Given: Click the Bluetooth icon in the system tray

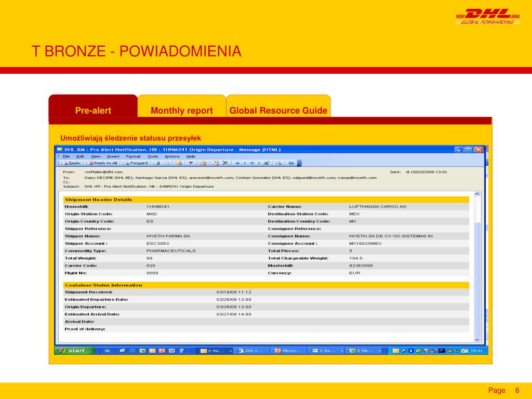Looking at the screenshot, I should [x=411, y=351].
